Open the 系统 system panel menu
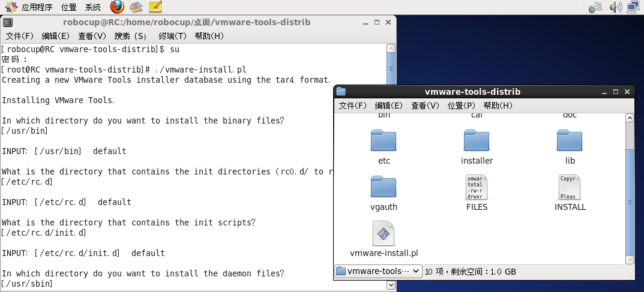This screenshot has width=644, height=292. pos(93,7)
